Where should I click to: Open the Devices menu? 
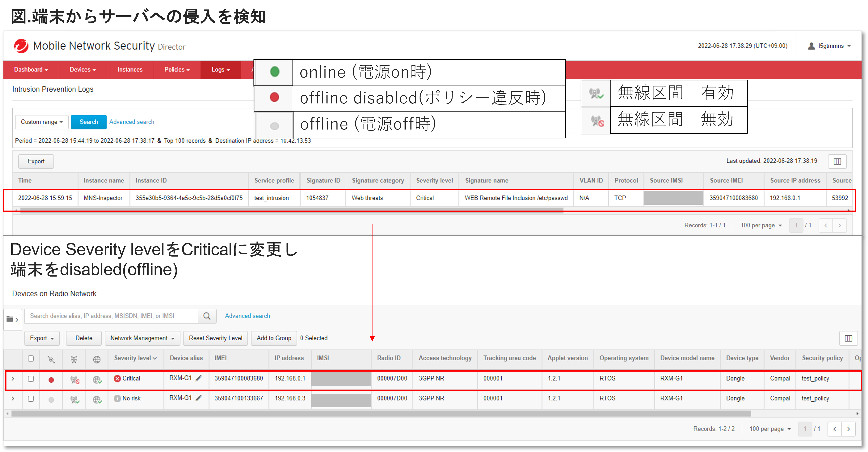83,70
